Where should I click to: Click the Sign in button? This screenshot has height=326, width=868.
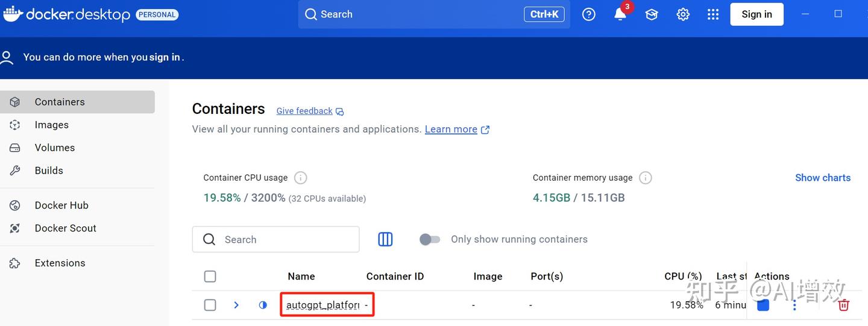pyautogui.click(x=756, y=14)
